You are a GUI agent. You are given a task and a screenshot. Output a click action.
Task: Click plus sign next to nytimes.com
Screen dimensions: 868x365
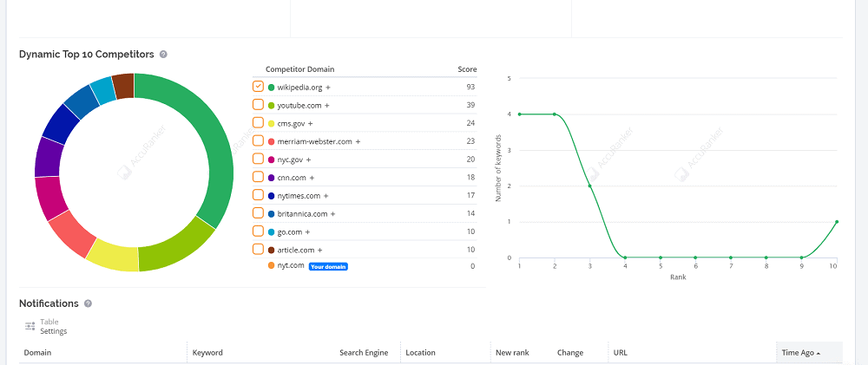coord(326,196)
